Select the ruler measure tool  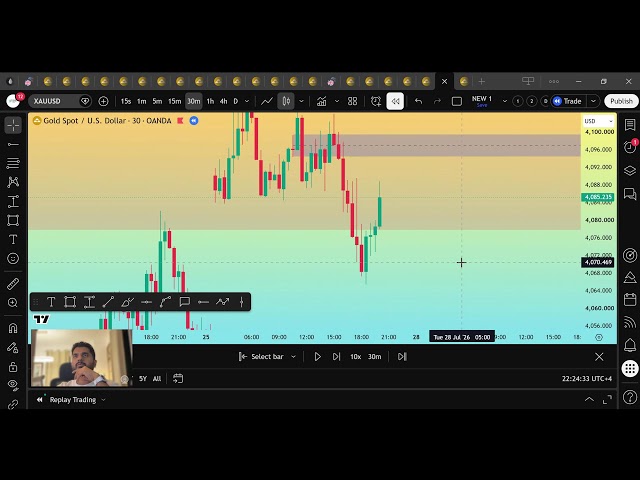pos(13,284)
